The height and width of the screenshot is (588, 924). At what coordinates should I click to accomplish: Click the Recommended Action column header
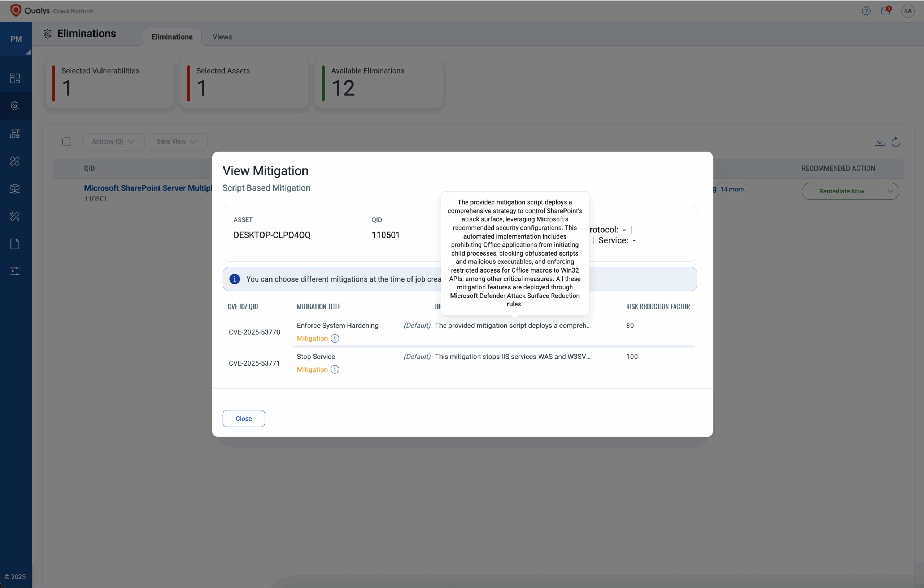[x=838, y=169]
